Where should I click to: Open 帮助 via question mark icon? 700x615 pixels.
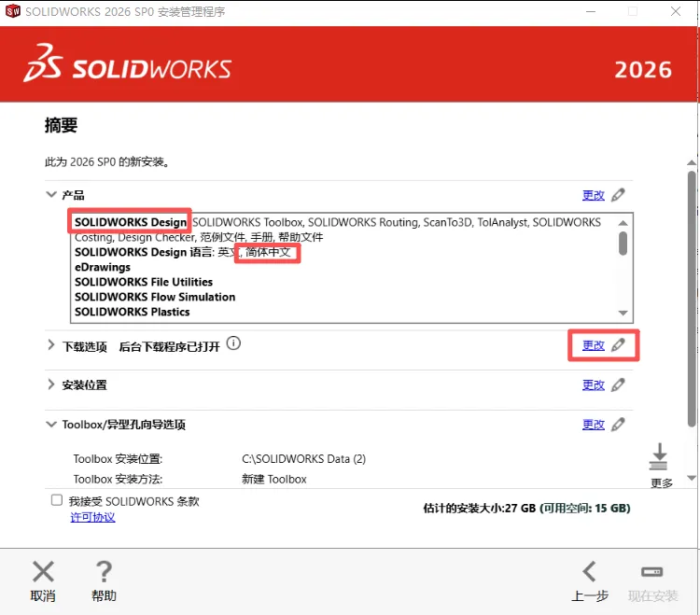click(x=104, y=572)
